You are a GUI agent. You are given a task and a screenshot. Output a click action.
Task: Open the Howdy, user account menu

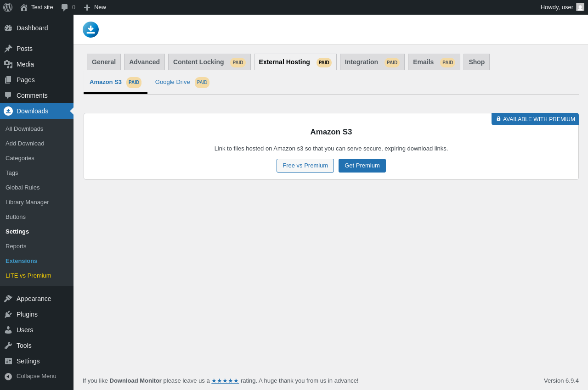[562, 7]
